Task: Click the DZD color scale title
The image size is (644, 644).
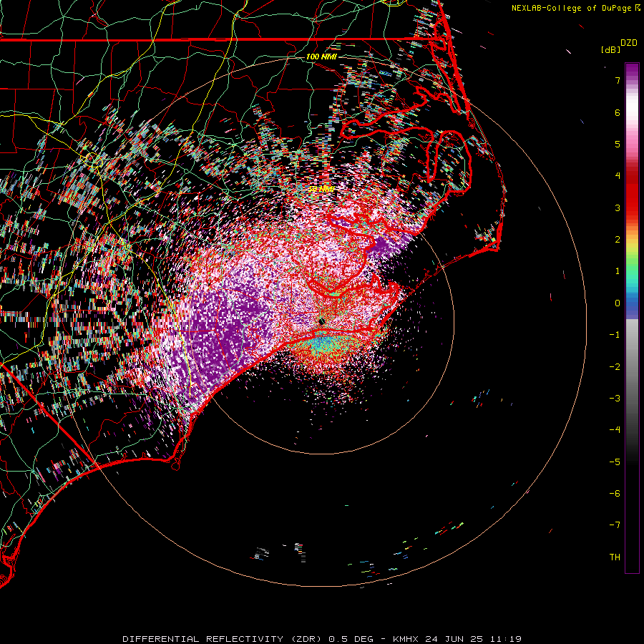Action: [x=629, y=43]
